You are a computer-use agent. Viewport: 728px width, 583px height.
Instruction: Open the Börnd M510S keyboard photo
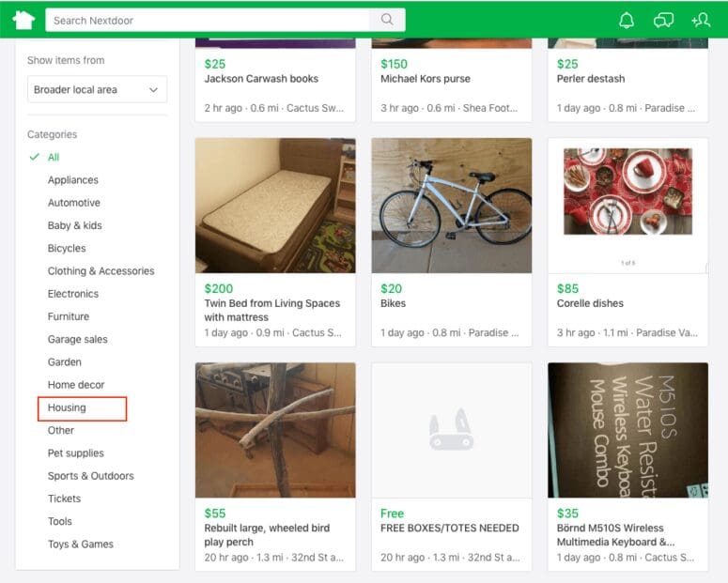[x=627, y=430]
